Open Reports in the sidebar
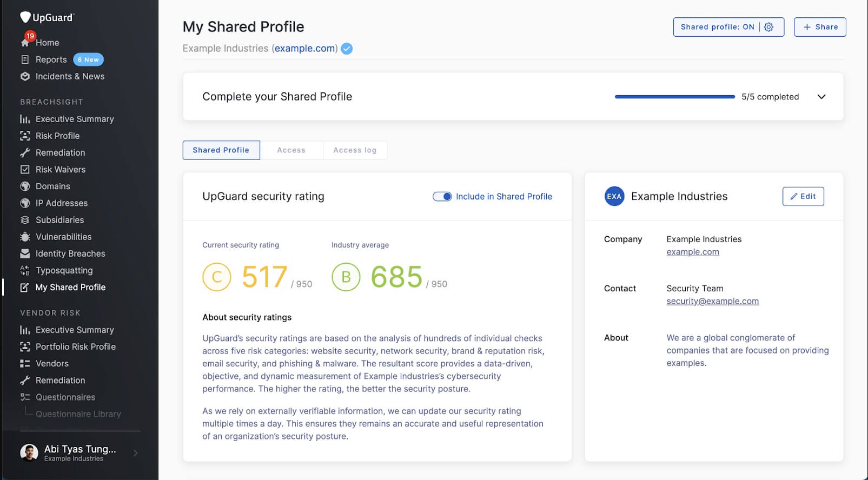The image size is (868, 480). [51, 59]
